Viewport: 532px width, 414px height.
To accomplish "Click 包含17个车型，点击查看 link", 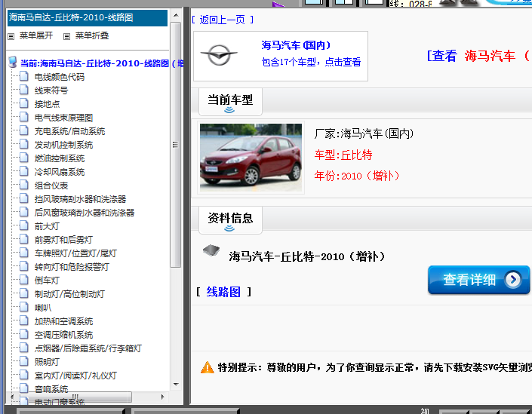I will tap(311, 62).
